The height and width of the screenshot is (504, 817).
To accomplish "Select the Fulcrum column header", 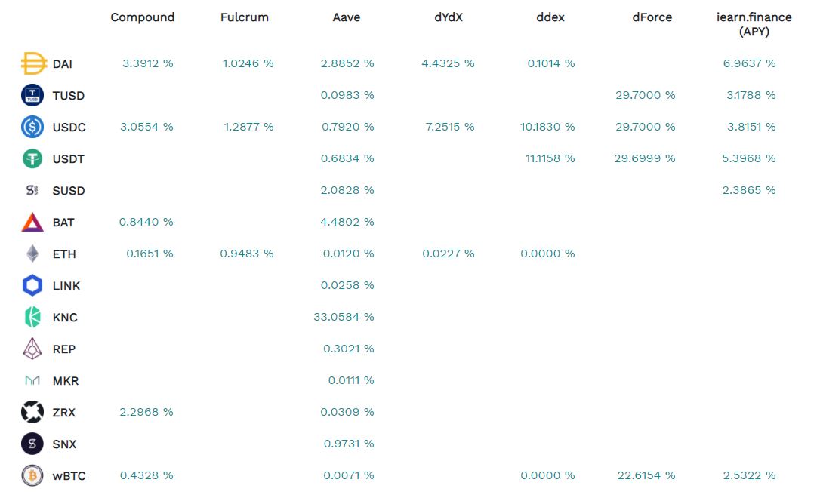I will pos(245,17).
